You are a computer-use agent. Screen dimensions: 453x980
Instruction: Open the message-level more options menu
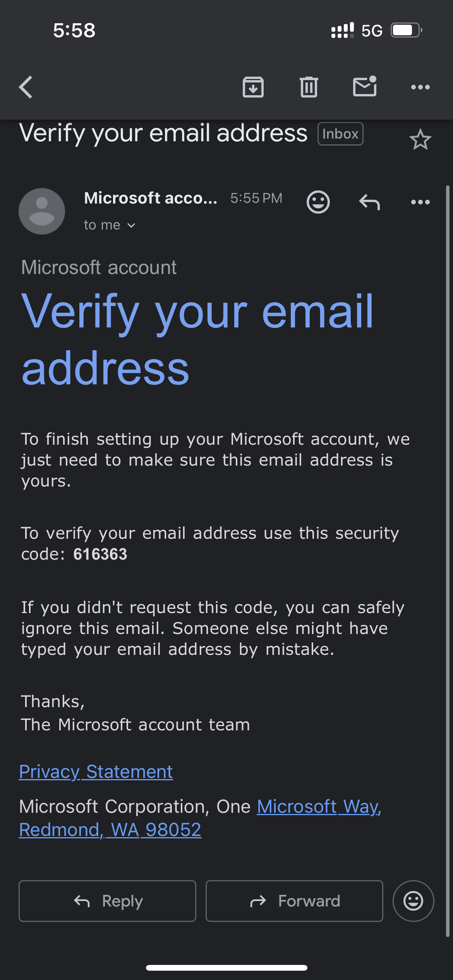coord(420,202)
